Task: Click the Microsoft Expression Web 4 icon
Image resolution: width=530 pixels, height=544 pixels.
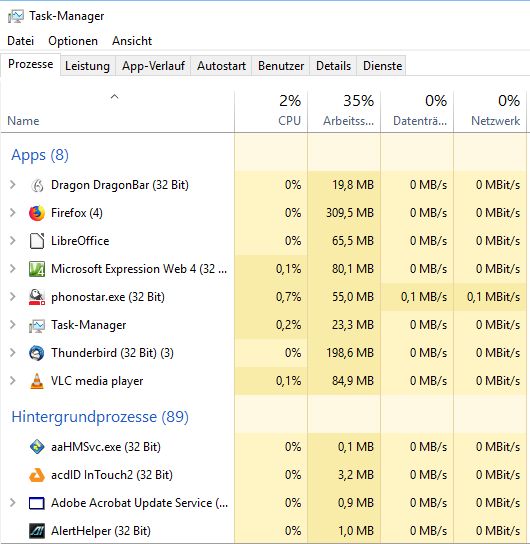Action: (x=37, y=269)
